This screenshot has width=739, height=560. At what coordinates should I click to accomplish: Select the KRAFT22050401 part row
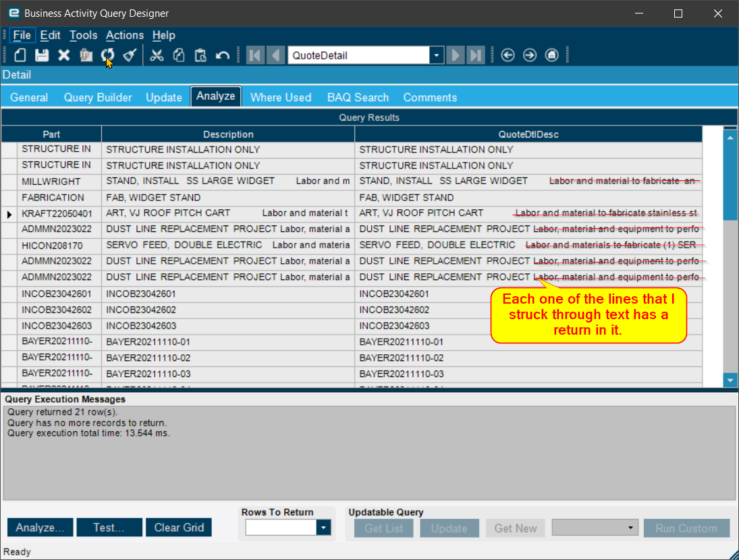pos(352,213)
